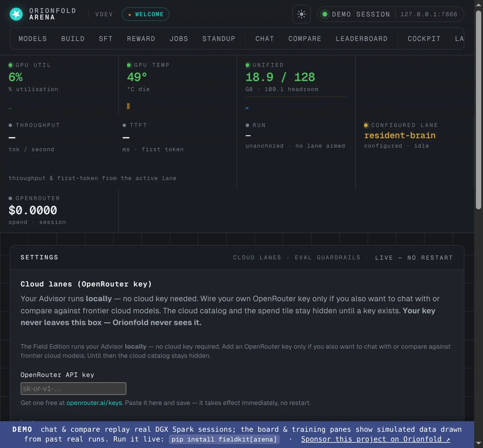Viewport: 483px width, 448px height.
Task: Click the yellow Configured Lane status dot
Action: [366, 125]
